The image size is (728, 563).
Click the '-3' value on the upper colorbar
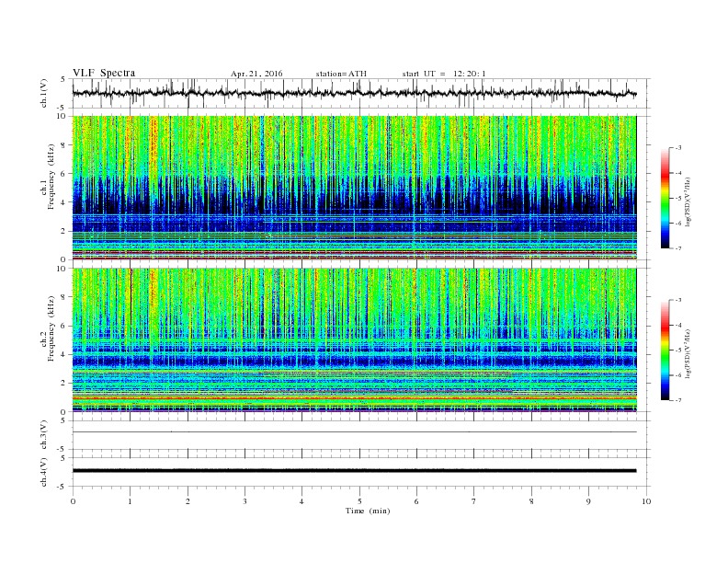pos(677,148)
